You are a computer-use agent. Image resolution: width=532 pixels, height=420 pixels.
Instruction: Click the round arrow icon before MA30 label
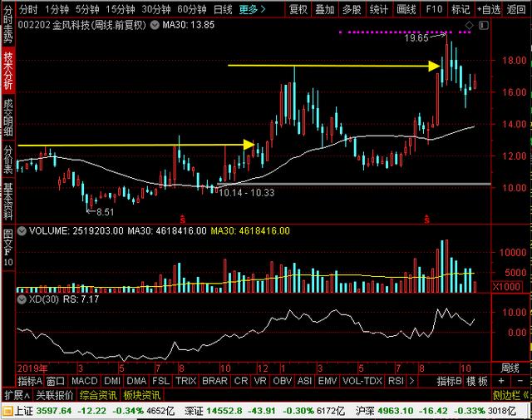point(155,26)
